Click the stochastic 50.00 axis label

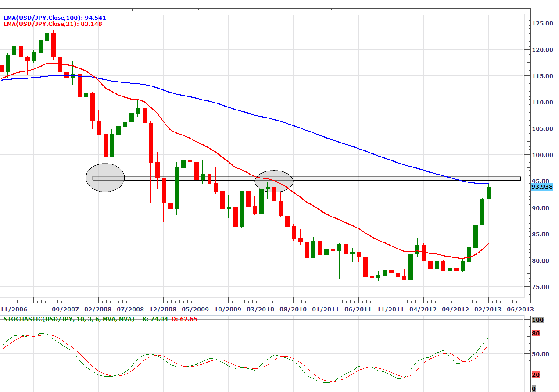[x=540, y=354]
